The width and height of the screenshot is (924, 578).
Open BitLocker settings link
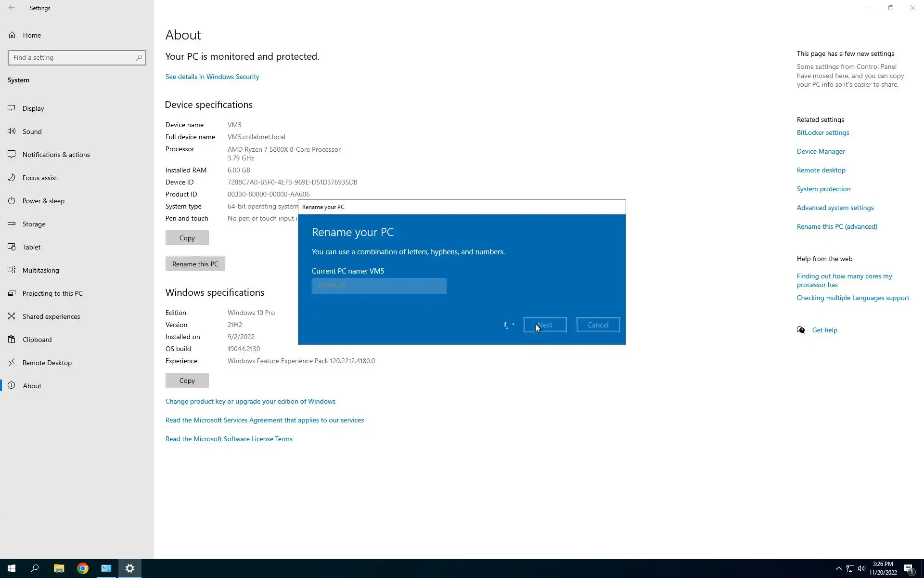pos(822,132)
